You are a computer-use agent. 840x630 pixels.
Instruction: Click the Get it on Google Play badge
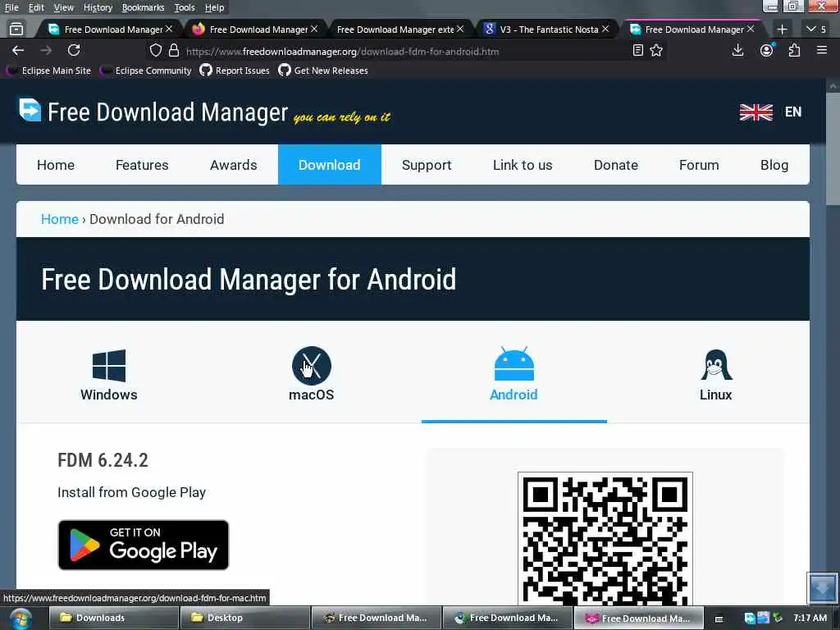tap(143, 545)
